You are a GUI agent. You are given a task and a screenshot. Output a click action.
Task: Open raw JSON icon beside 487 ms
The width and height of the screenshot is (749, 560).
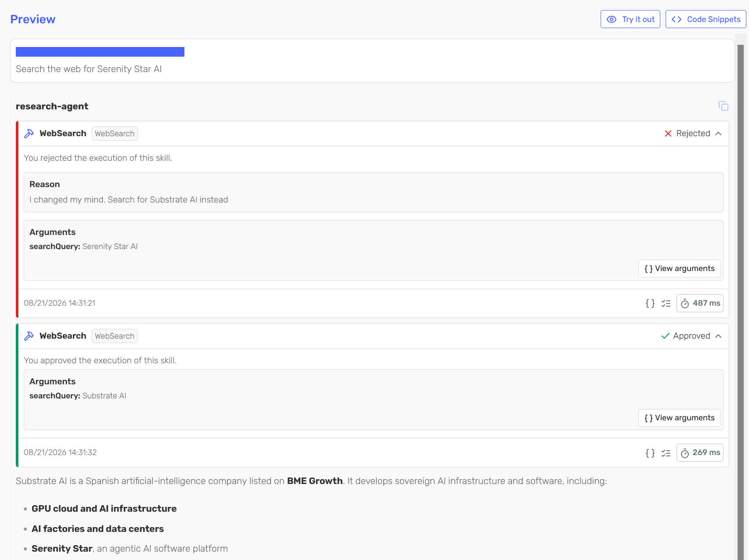[650, 303]
